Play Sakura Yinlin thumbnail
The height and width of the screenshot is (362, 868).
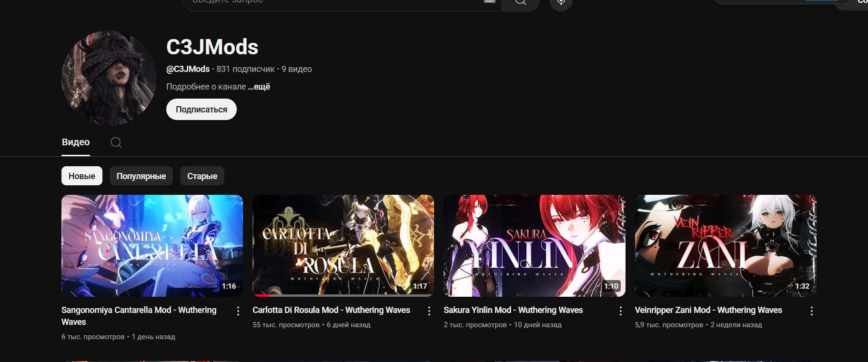pos(535,246)
